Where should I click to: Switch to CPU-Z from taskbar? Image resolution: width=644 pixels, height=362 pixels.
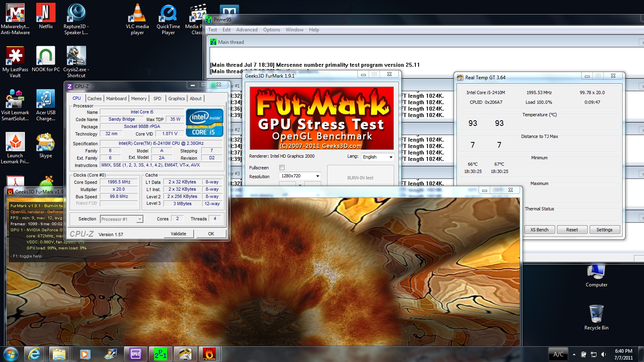[x=136, y=354]
